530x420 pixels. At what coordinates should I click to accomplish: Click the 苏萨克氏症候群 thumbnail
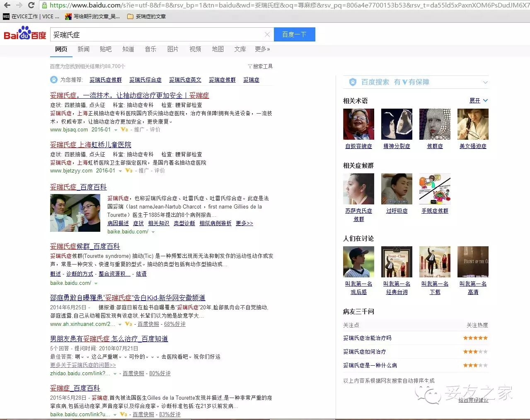[359, 189]
